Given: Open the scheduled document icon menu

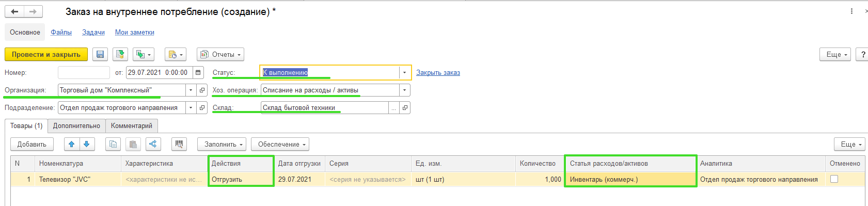Looking at the screenshot, I should (175, 54).
